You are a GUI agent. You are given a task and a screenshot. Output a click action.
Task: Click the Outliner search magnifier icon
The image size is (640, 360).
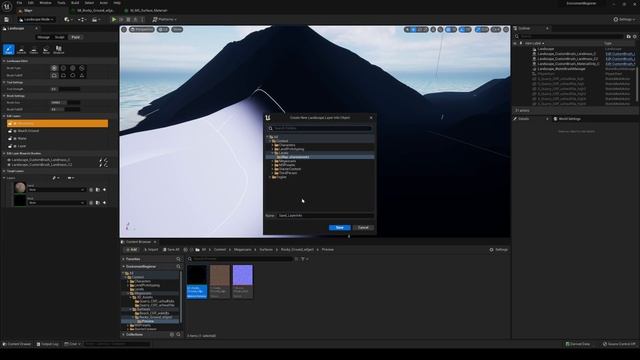coord(517,36)
